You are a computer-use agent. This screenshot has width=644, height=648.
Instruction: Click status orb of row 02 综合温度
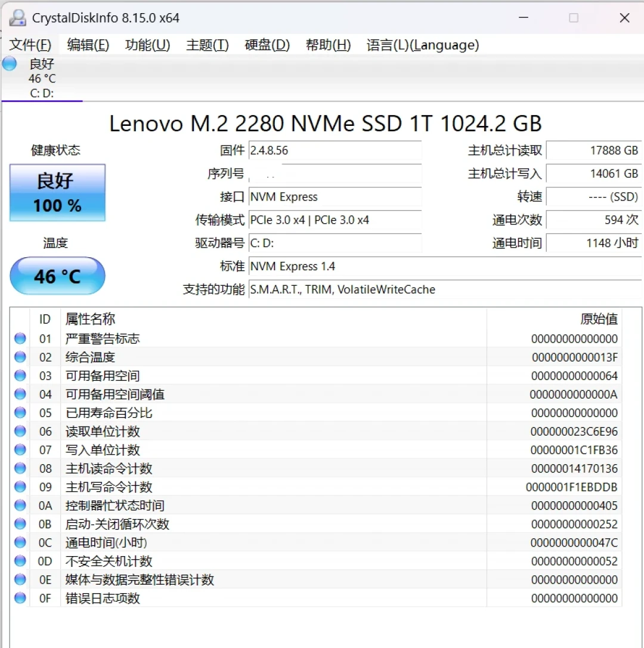tap(20, 357)
